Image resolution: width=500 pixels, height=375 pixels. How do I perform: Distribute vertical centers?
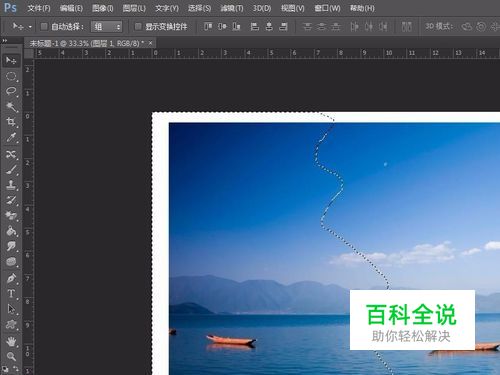pyautogui.click(x=322, y=26)
